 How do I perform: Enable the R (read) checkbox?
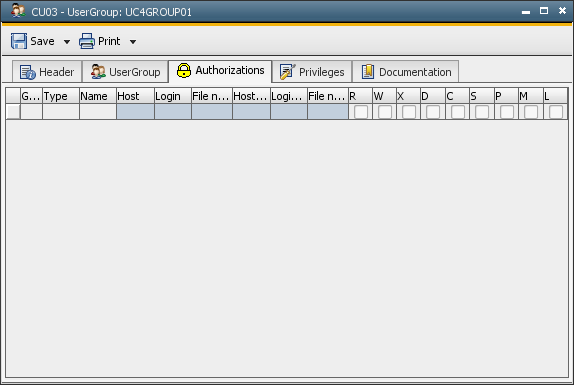[361, 112]
